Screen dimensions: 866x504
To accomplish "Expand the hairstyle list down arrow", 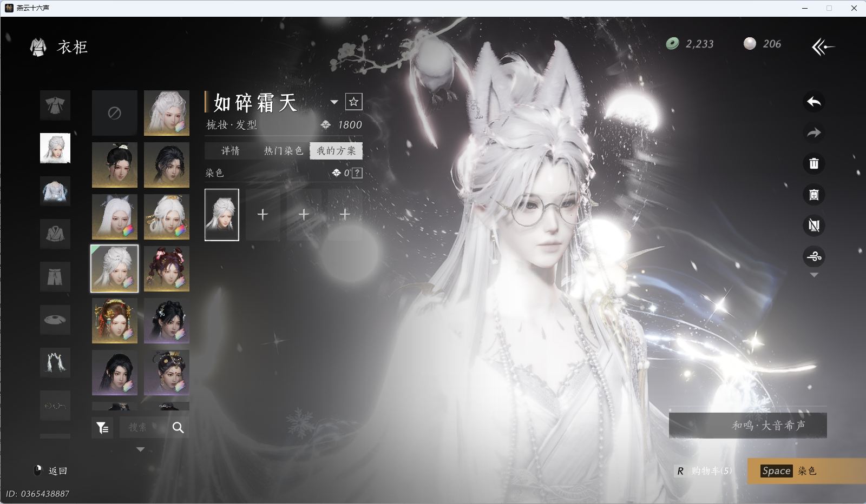I will click(x=140, y=449).
